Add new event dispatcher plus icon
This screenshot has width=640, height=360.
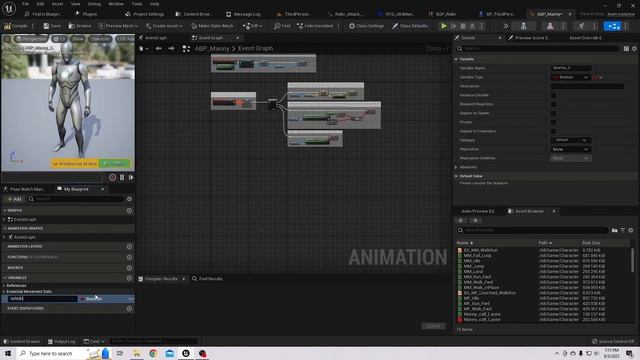coord(129,309)
